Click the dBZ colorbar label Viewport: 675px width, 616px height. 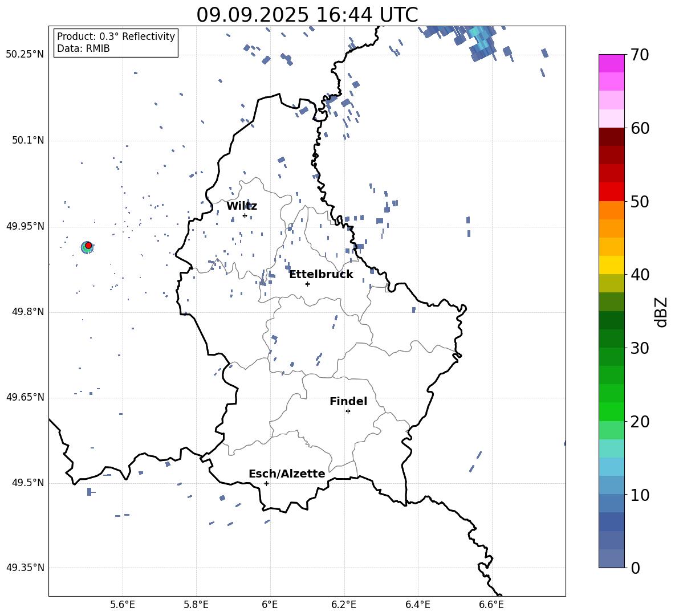(x=662, y=312)
